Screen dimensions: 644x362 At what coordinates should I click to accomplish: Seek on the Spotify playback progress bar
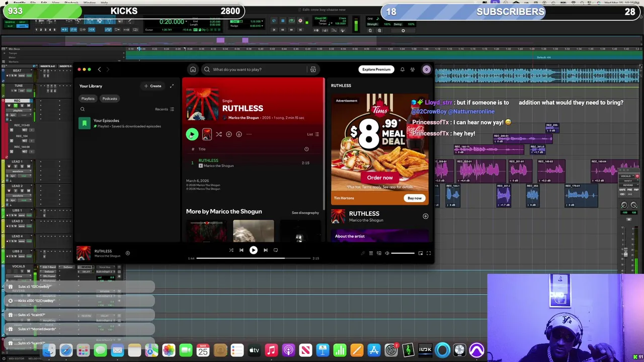point(253,258)
